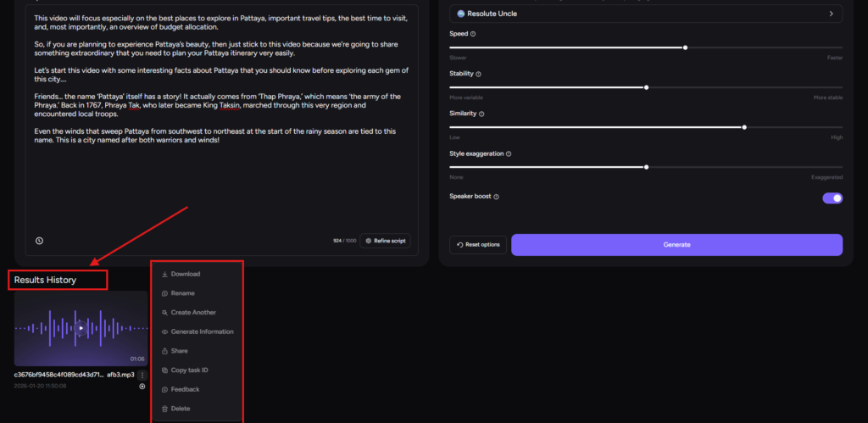Image resolution: width=868 pixels, height=423 pixels.
Task: Click the Speaker boost info icon
Action: [x=496, y=197]
